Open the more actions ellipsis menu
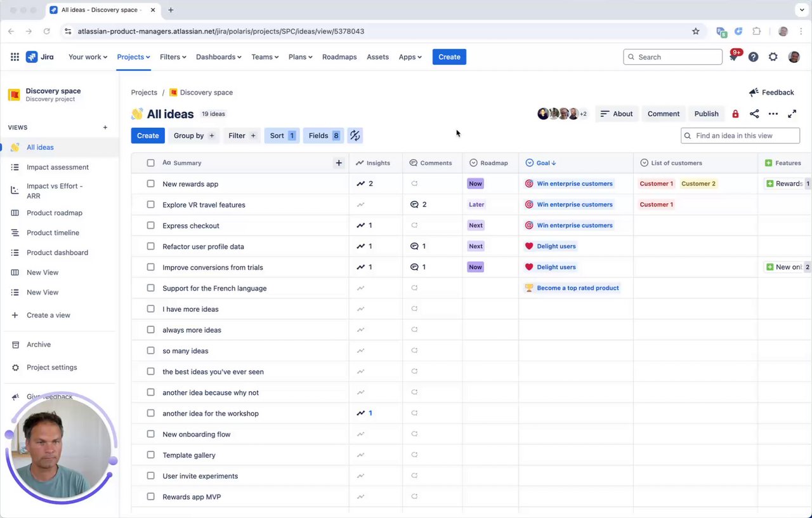 [773, 114]
